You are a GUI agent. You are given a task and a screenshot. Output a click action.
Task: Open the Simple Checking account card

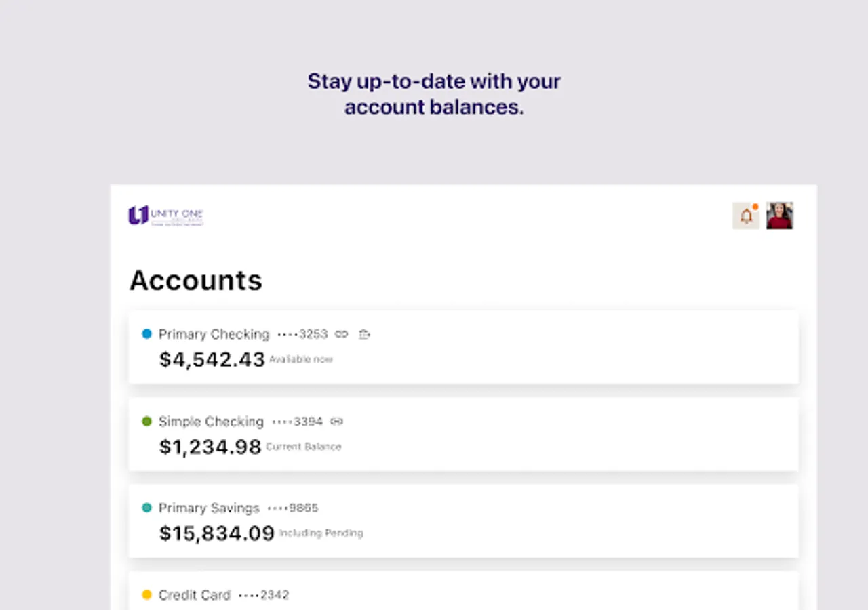463,434
